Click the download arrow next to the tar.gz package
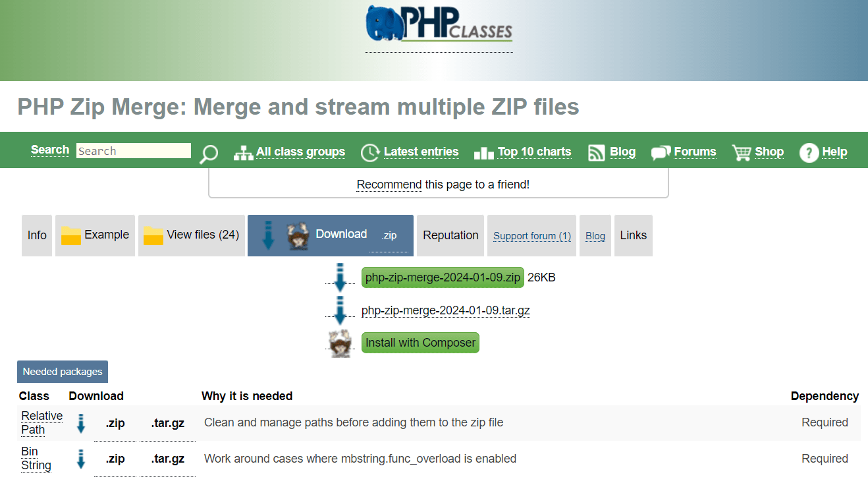The height and width of the screenshot is (489, 868). pos(340,310)
